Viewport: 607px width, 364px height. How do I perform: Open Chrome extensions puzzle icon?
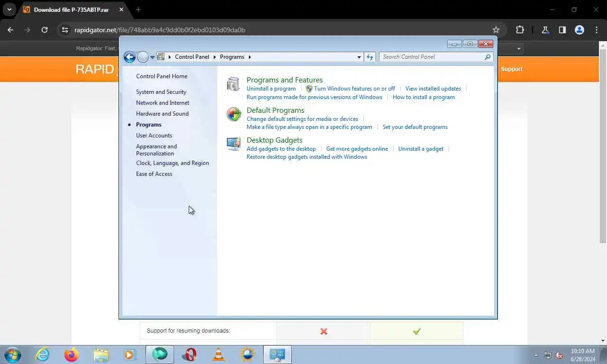tap(520, 30)
